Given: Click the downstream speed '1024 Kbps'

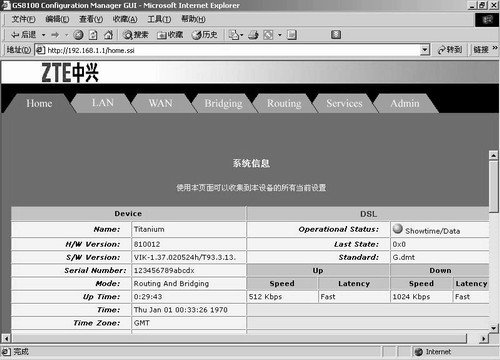Looking at the screenshot, I should (411, 297).
